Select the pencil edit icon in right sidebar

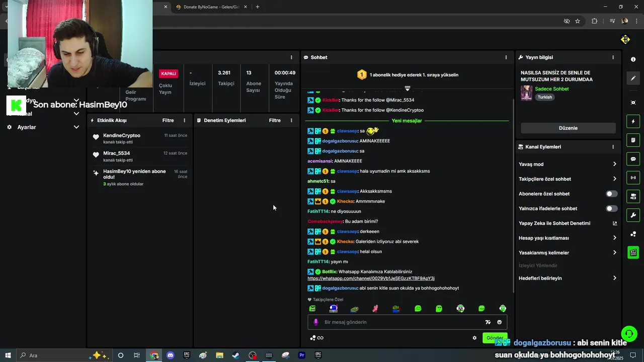coord(633,78)
